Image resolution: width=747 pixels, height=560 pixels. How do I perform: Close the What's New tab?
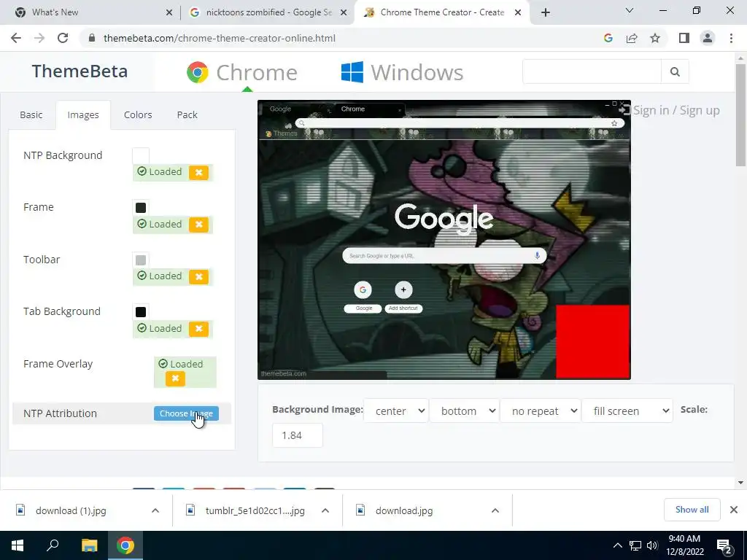pyautogui.click(x=169, y=12)
